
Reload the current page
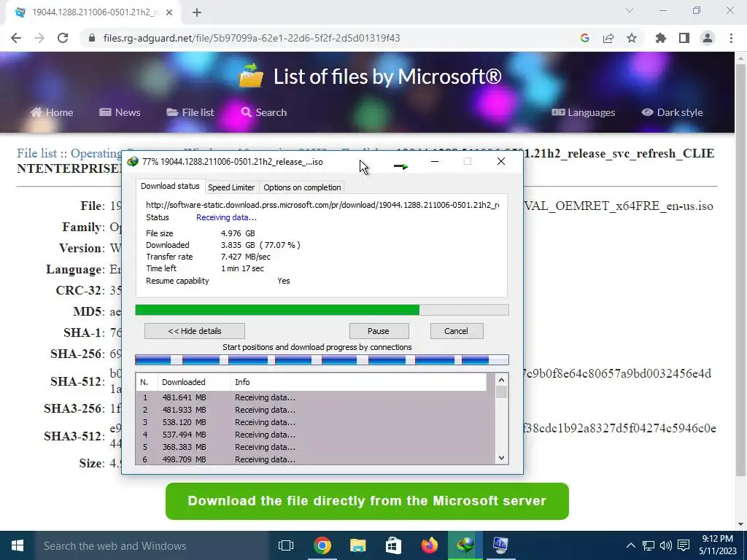[x=63, y=38]
